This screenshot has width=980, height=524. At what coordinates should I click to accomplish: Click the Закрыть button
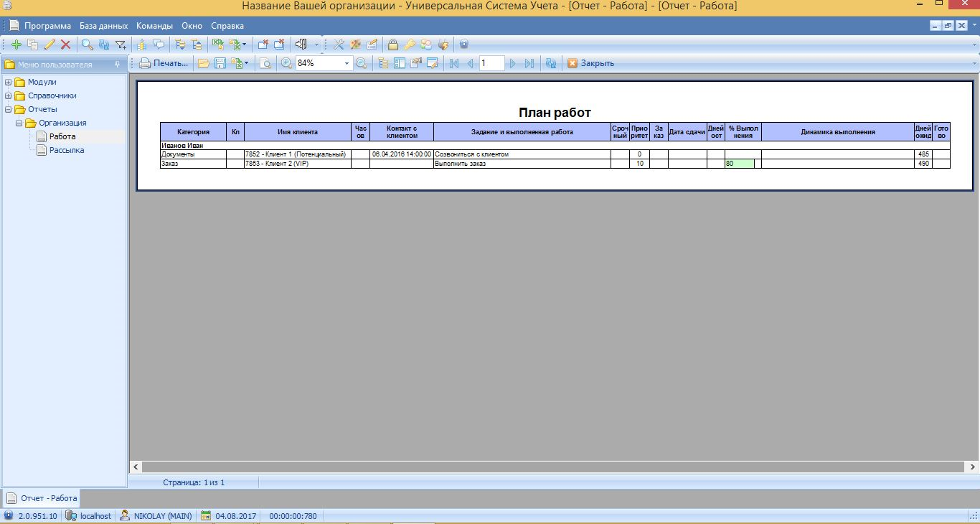590,63
